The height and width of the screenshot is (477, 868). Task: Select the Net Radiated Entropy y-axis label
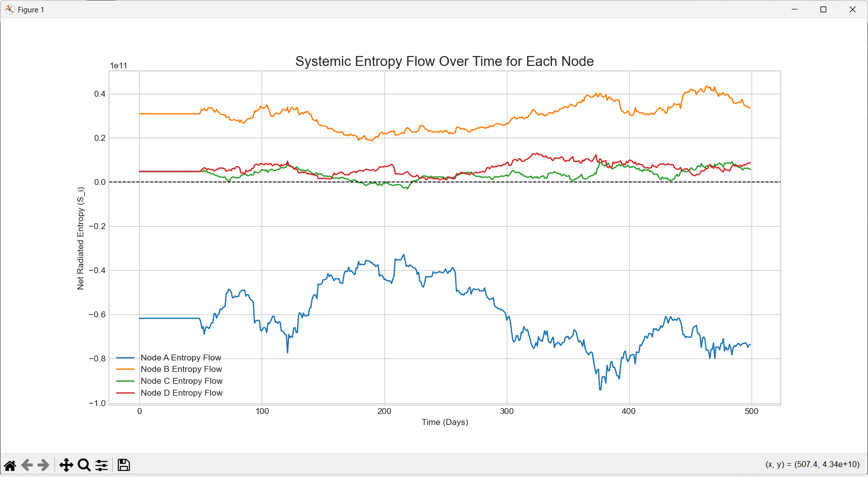coord(80,238)
